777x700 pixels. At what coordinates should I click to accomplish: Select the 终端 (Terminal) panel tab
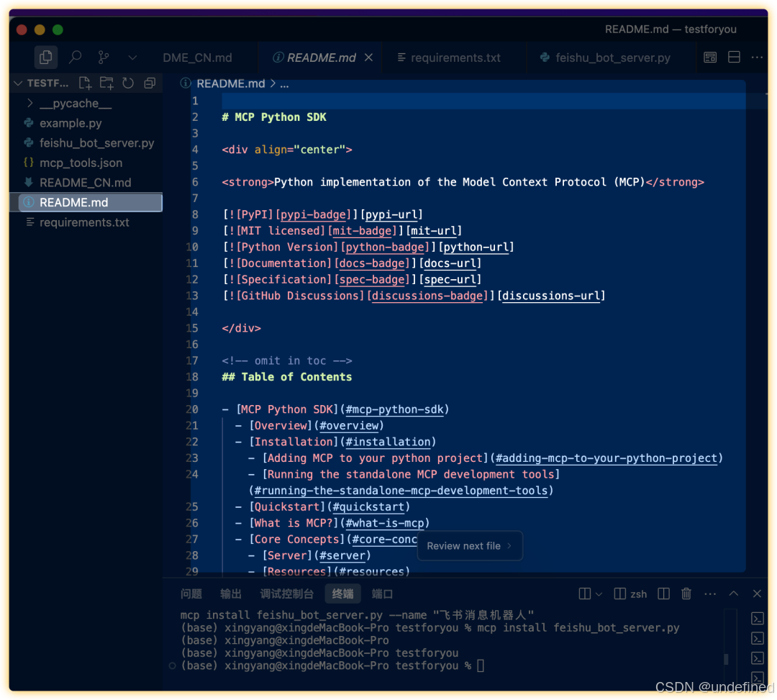coord(342,594)
